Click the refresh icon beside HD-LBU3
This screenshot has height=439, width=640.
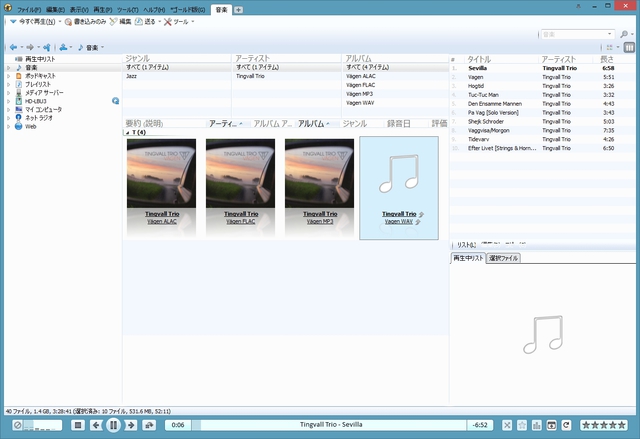(x=115, y=101)
